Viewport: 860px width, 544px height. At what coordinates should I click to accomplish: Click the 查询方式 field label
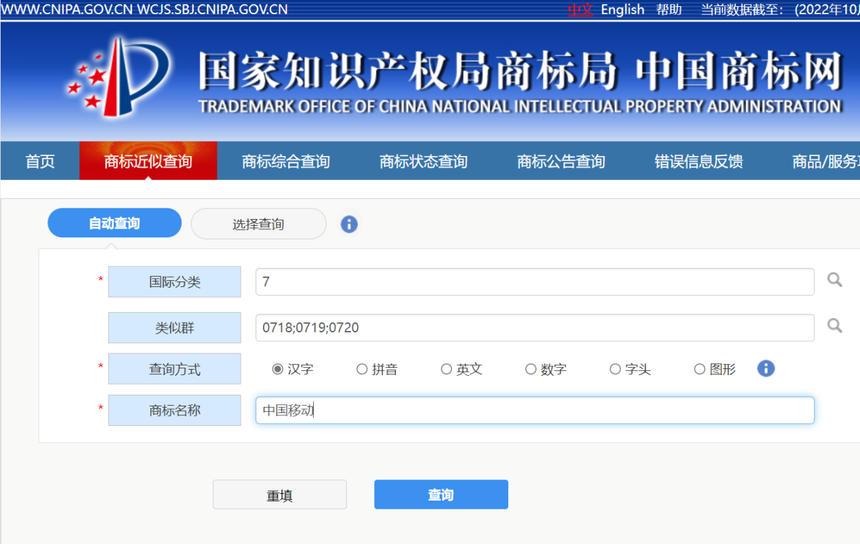(x=174, y=369)
